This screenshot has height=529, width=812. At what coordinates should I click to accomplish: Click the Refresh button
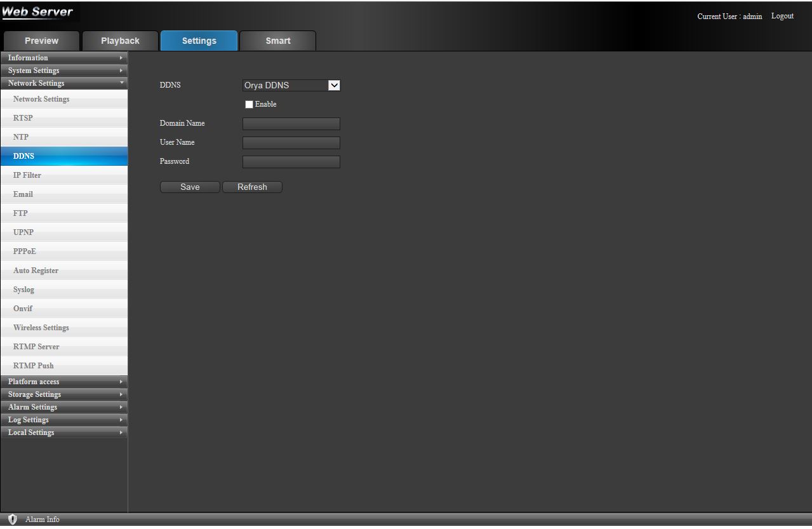(x=252, y=187)
